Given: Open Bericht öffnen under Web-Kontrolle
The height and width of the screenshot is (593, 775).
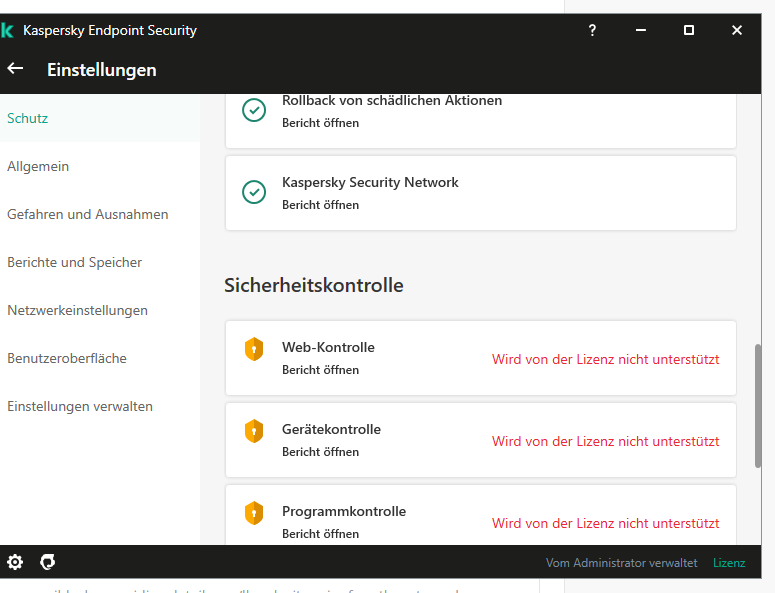Looking at the screenshot, I should (320, 370).
